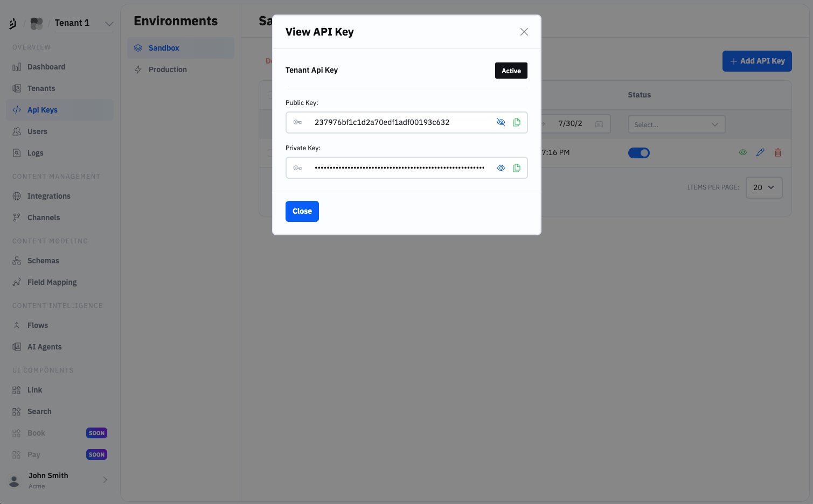This screenshot has height=504, width=813.
Task: Copy the private key to clipboard
Action: pyautogui.click(x=517, y=168)
